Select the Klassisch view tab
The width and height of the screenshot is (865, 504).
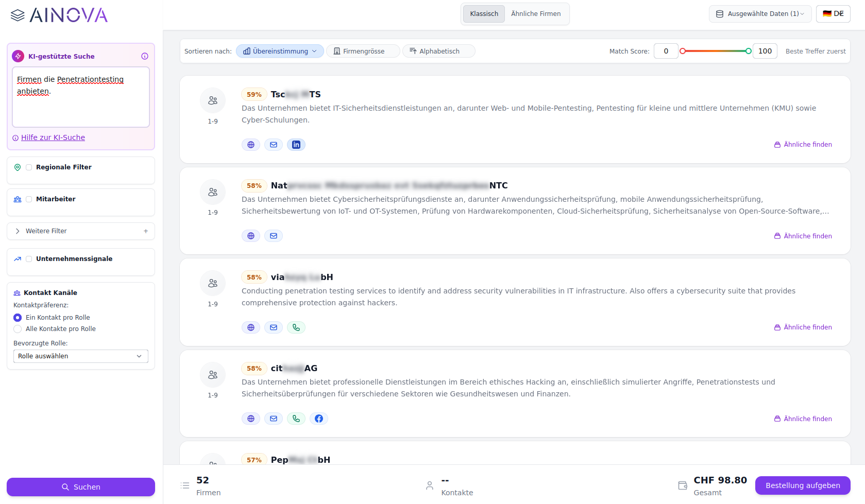click(484, 14)
